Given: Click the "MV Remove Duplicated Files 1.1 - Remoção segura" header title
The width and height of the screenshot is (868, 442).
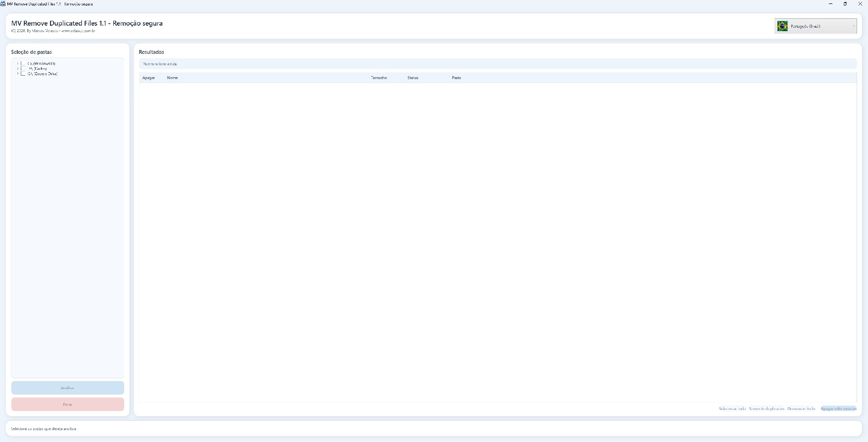Looking at the screenshot, I should click(87, 23).
